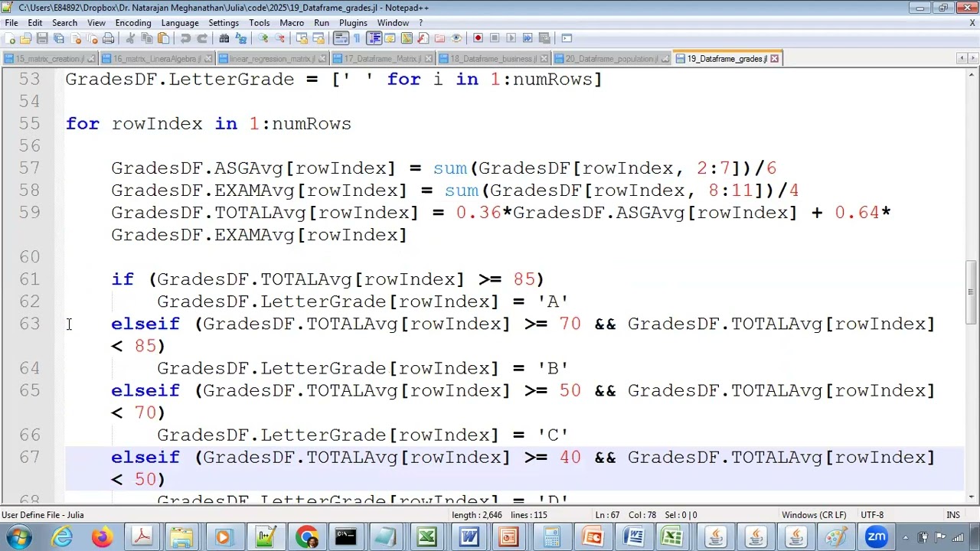Click the tab bar scroll-right arrow
The width and height of the screenshot is (980, 551).
point(972,58)
